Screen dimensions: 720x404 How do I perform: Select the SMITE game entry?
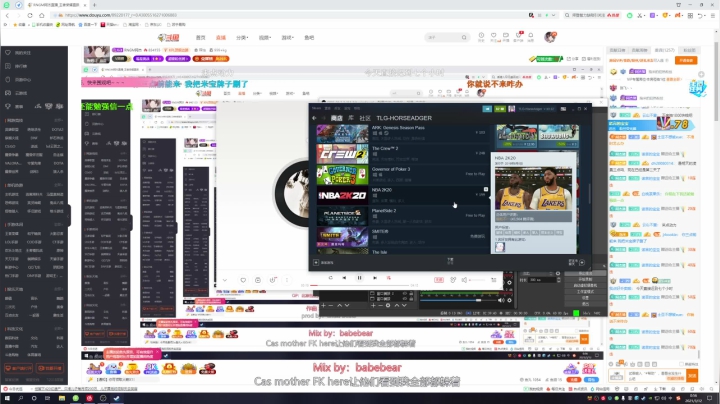click(403, 237)
